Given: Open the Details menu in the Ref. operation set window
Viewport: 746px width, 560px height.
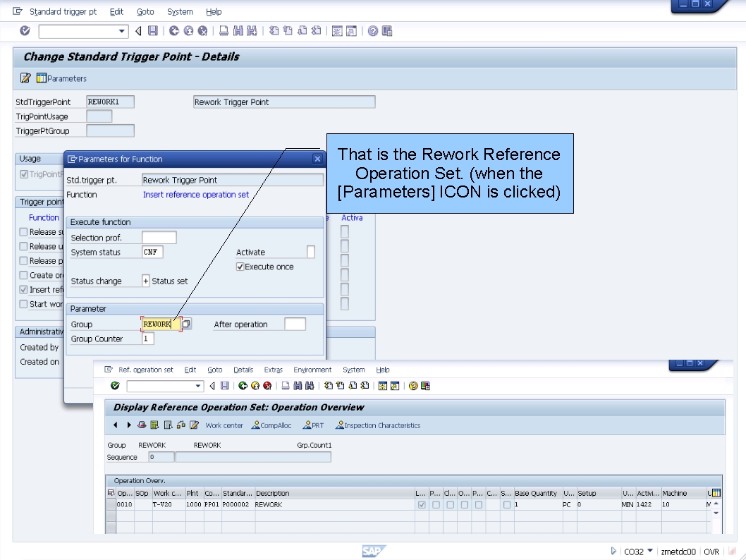Looking at the screenshot, I should coord(243,370).
